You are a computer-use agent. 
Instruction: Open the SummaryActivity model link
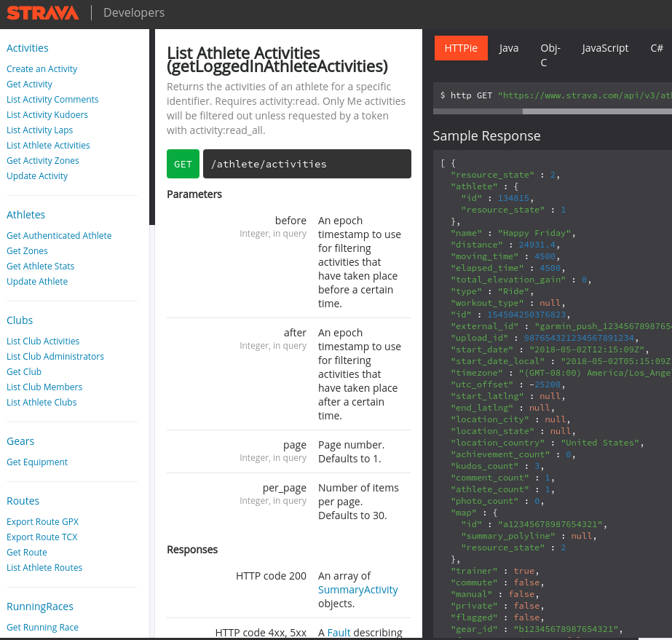357,590
